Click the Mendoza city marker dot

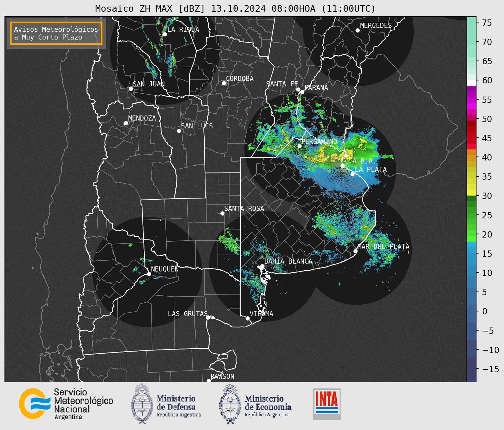click(126, 123)
